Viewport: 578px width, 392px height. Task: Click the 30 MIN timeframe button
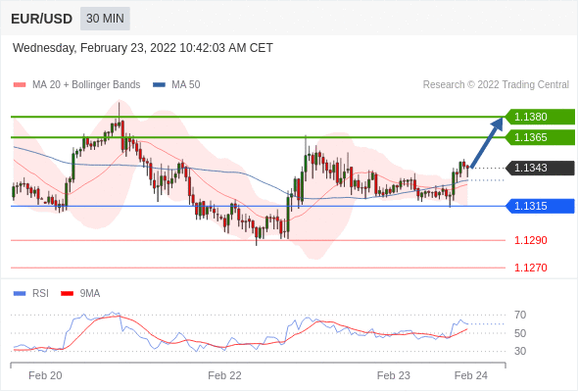point(105,19)
